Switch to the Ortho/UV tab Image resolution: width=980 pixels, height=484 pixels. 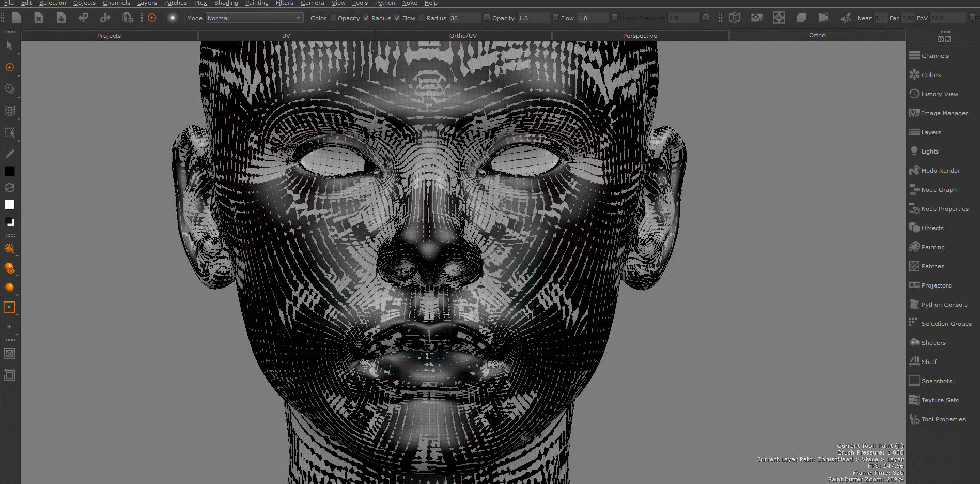tap(463, 36)
